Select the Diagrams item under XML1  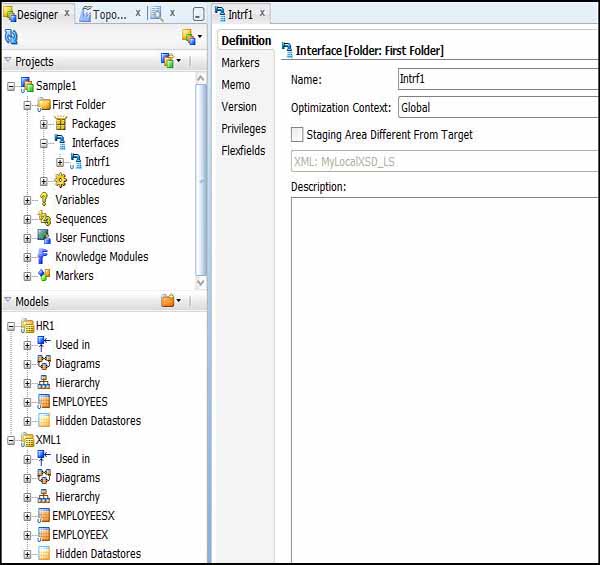(x=78, y=477)
